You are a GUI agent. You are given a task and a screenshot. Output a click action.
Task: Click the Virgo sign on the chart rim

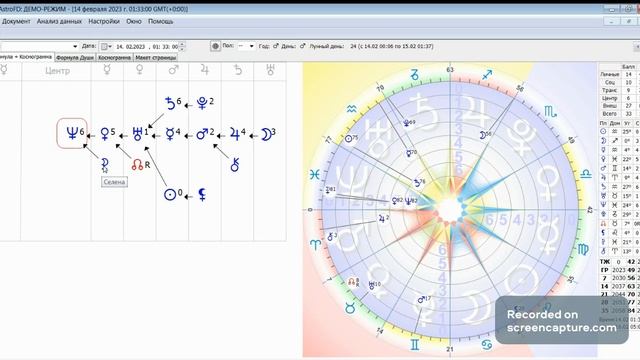coord(583,249)
